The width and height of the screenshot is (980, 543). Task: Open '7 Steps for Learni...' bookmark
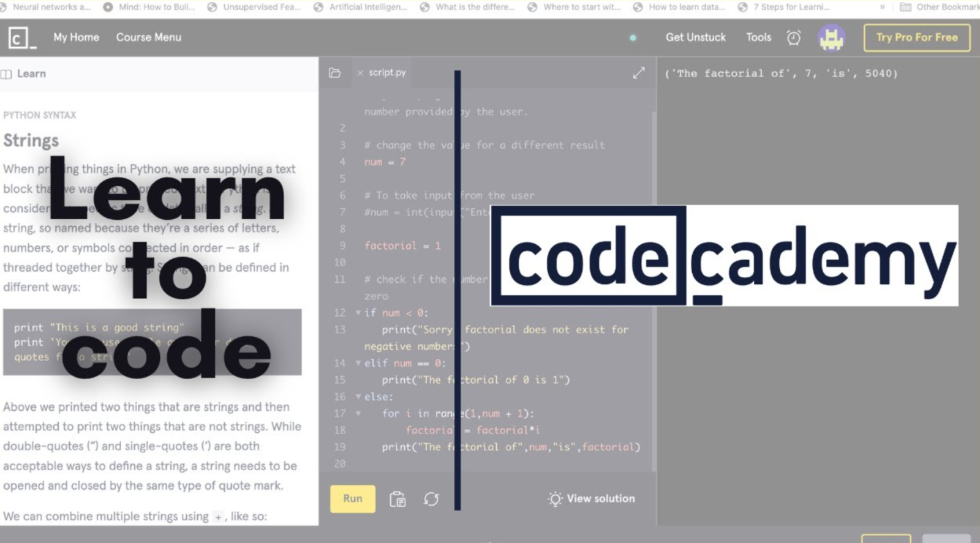pos(785,7)
